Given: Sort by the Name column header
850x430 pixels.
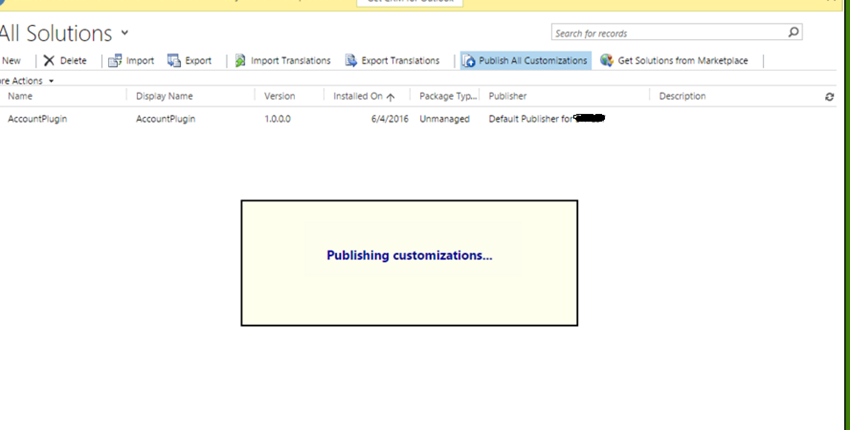Looking at the screenshot, I should click(x=20, y=96).
